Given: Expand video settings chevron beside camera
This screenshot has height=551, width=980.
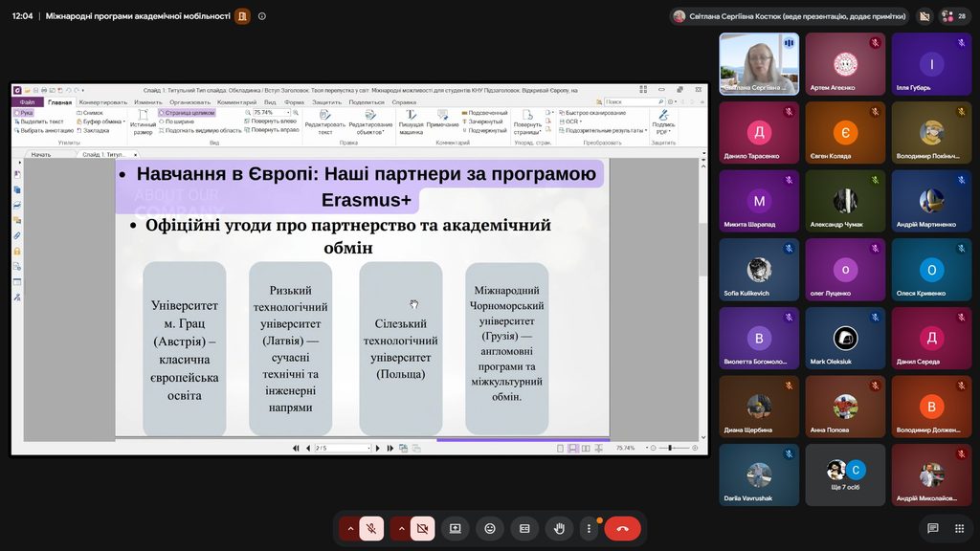Looking at the screenshot, I should click(401, 528).
